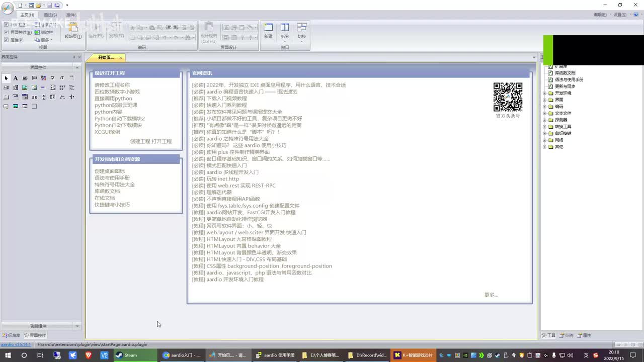
Task: Open the 库函数文档 tree item
Action: click(x=565, y=73)
